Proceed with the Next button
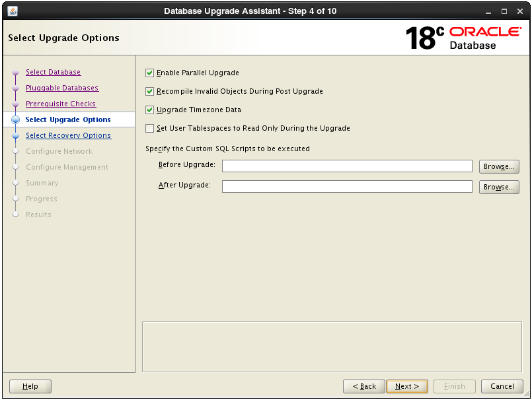The width and height of the screenshot is (532, 400). (x=407, y=386)
